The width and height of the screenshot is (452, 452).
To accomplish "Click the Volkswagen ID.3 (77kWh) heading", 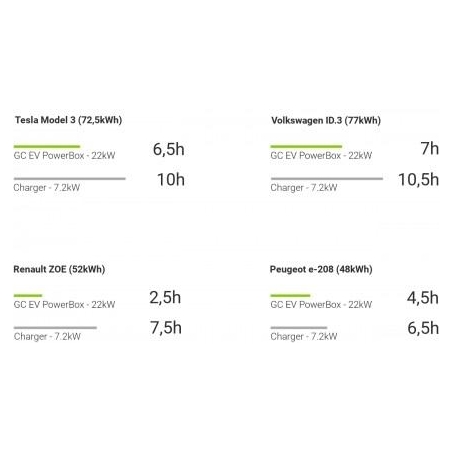I will click(x=326, y=120).
